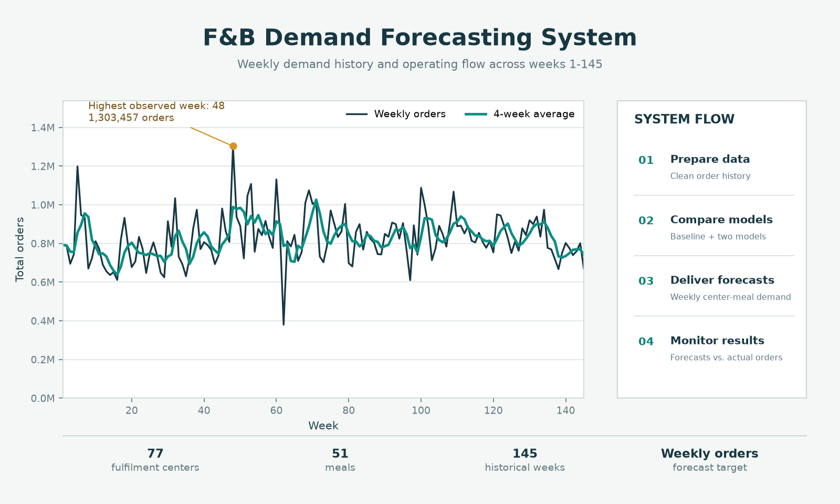This screenshot has height=504, width=840.
Task: Click the "140" x-axis tick label
Action: click(x=566, y=411)
